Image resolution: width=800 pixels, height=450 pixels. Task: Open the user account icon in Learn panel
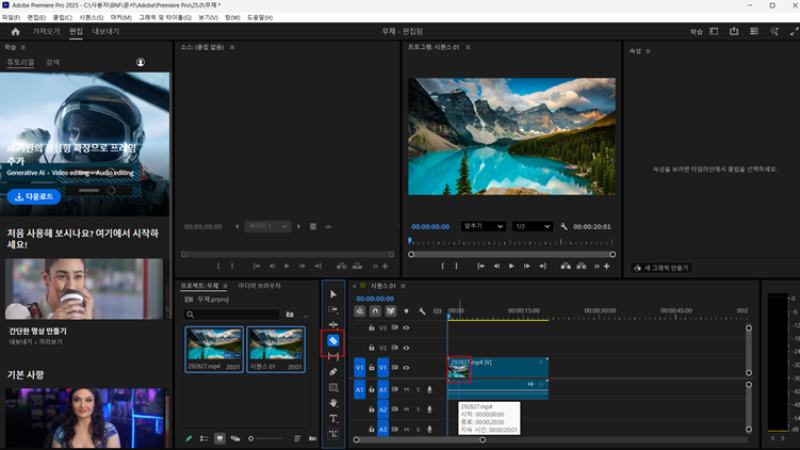pos(141,62)
